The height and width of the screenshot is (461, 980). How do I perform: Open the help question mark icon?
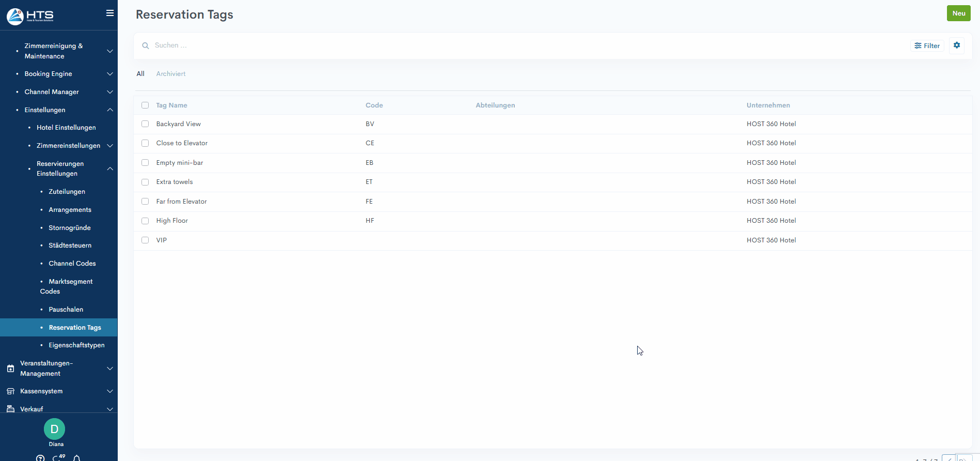click(40, 458)
